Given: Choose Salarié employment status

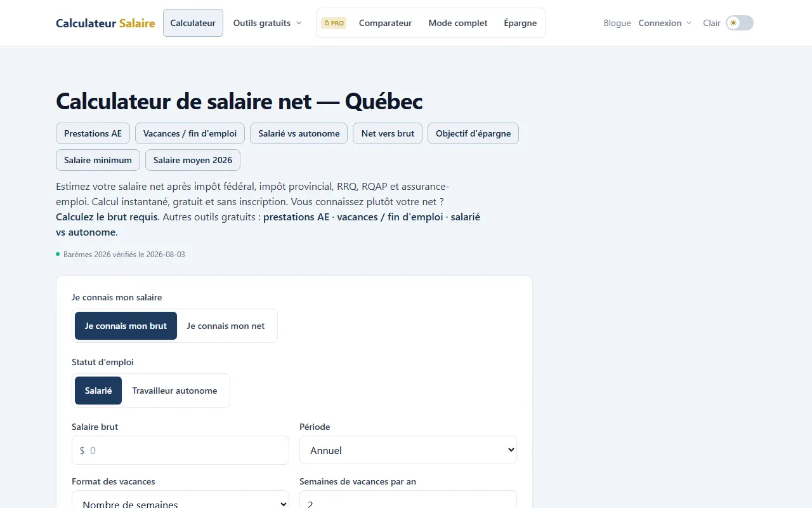Looking at the screenshot, I should click(98, 391).
